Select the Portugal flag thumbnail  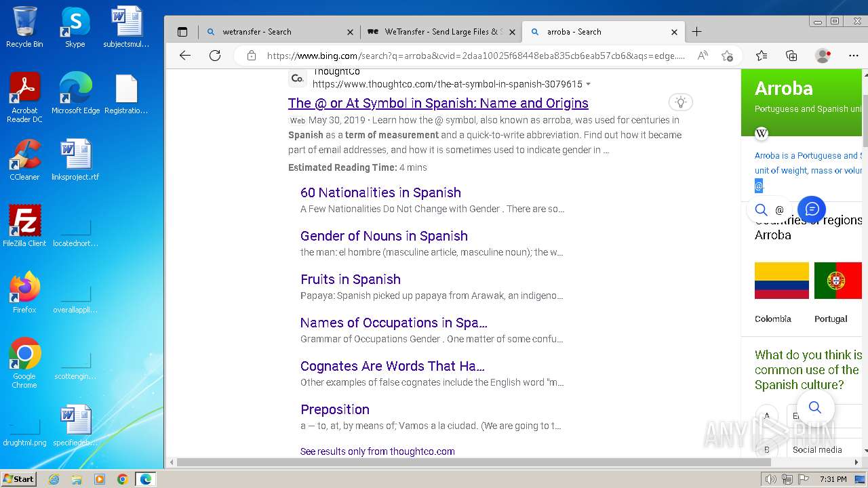[x=838, y=281]
